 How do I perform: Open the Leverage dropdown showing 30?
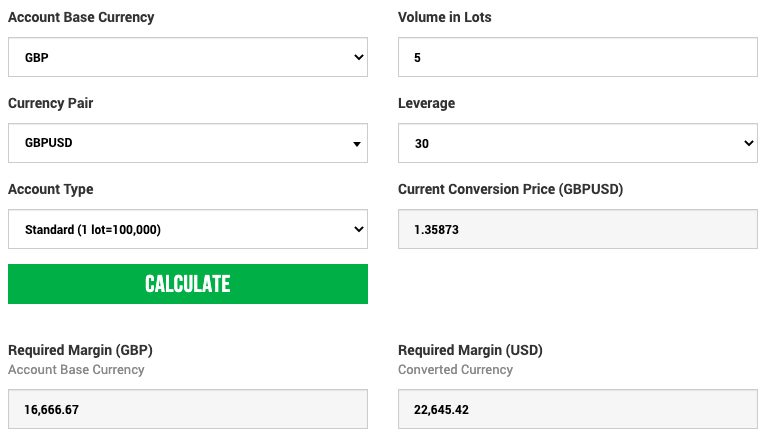click(x=577, y=143)
